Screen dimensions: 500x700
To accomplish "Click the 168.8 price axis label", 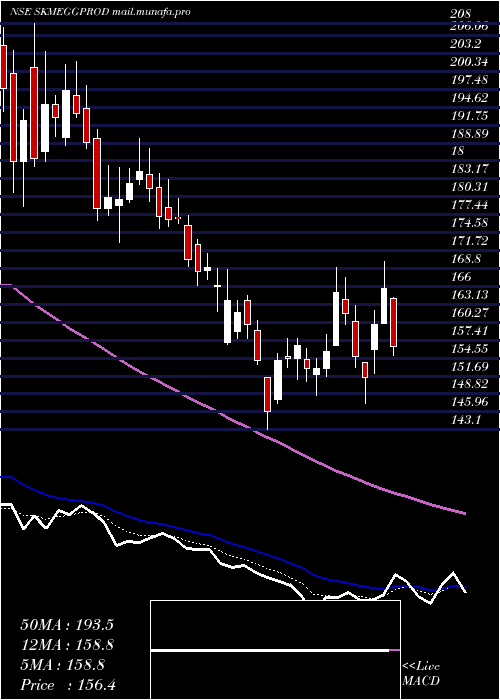I will [x=467, y=259].
